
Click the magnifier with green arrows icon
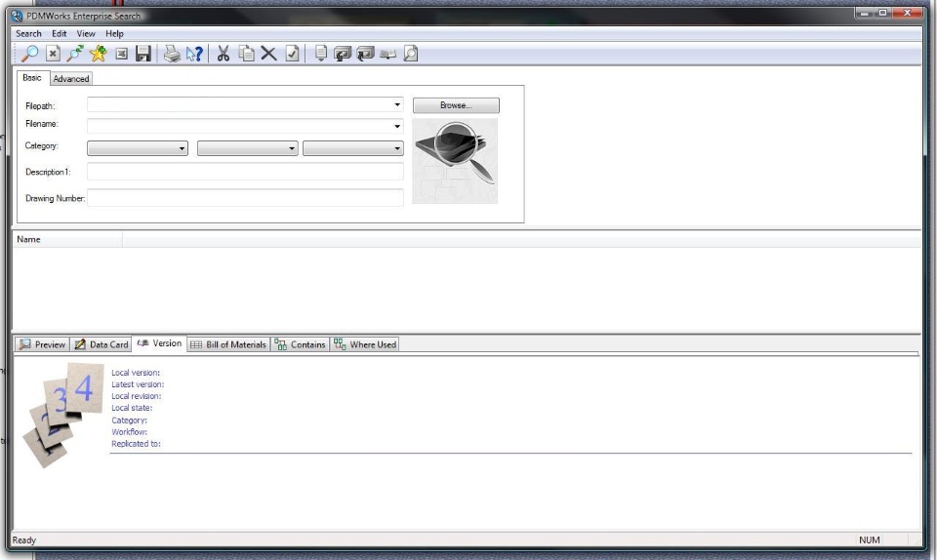click(75, 54)
